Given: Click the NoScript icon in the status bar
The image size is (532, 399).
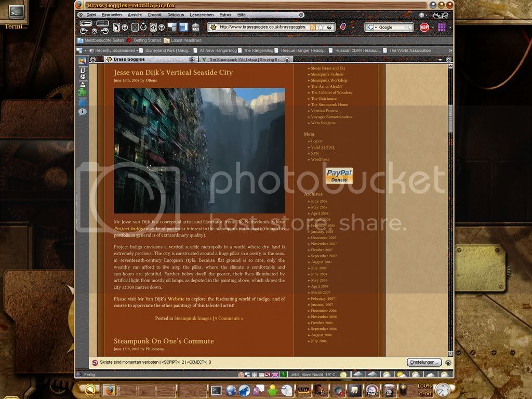Looking at the screenshot, I should (268, 375).
